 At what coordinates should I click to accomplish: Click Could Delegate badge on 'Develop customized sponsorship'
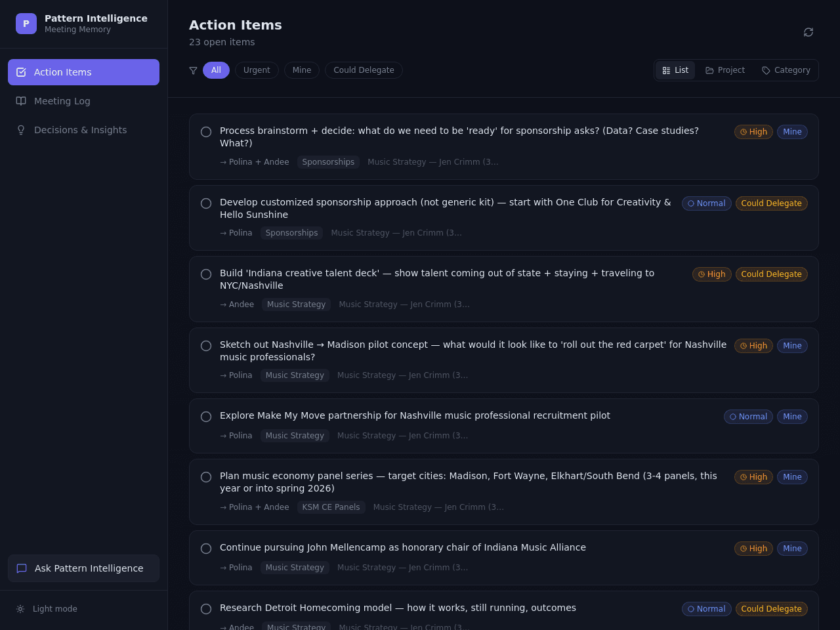point(771,203)
